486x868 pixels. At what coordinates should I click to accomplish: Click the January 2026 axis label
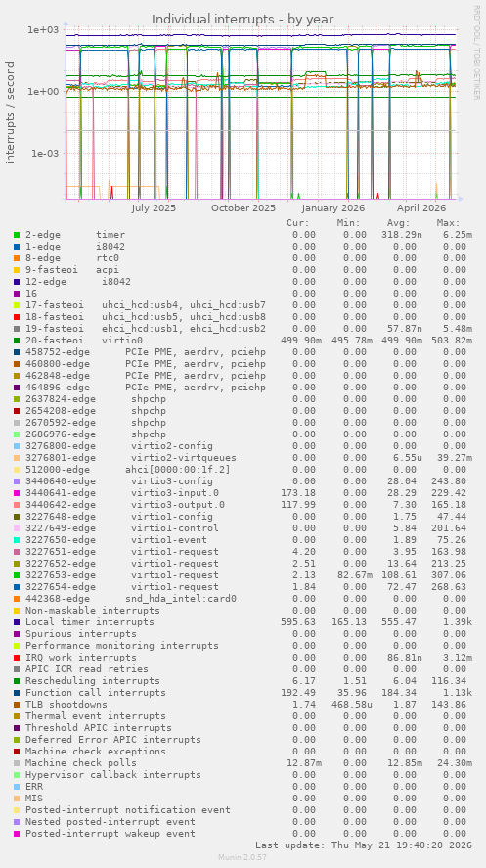pos(333,208)
